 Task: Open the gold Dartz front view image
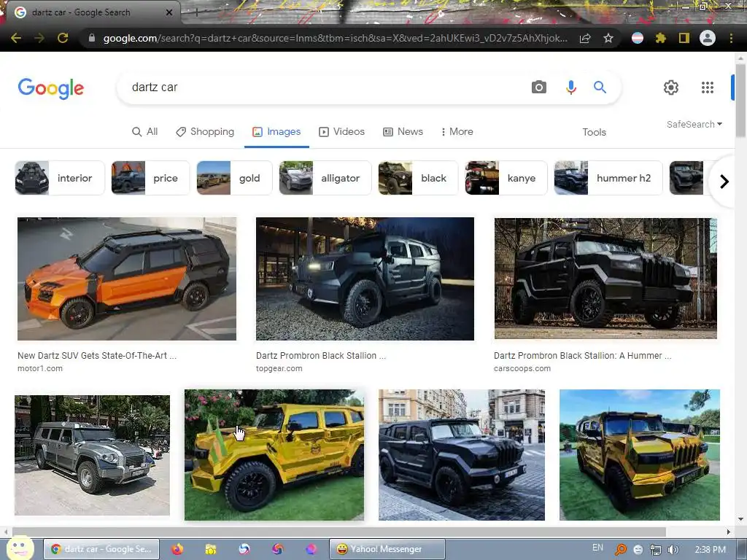[x=639, y=455]
